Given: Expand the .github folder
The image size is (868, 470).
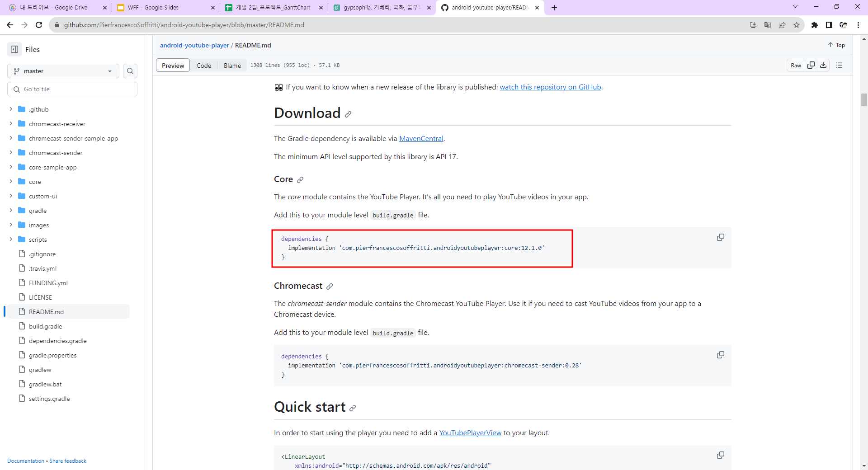Looking at the screenshot, I should [11, 109].
